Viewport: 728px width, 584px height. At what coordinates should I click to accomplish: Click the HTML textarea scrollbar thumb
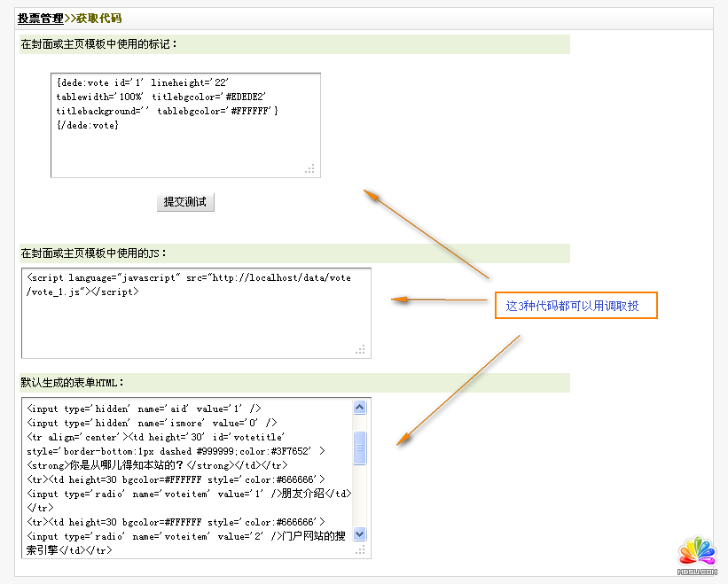(x=359, y=448)
